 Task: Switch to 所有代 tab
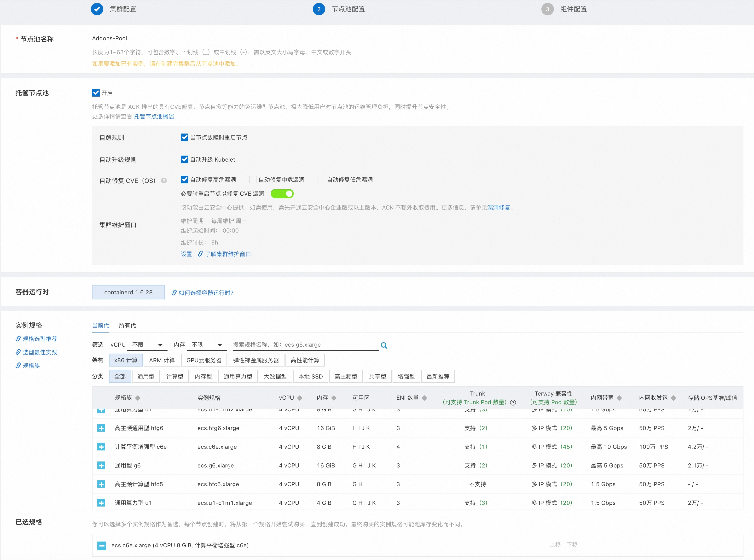tap(127, 325)
